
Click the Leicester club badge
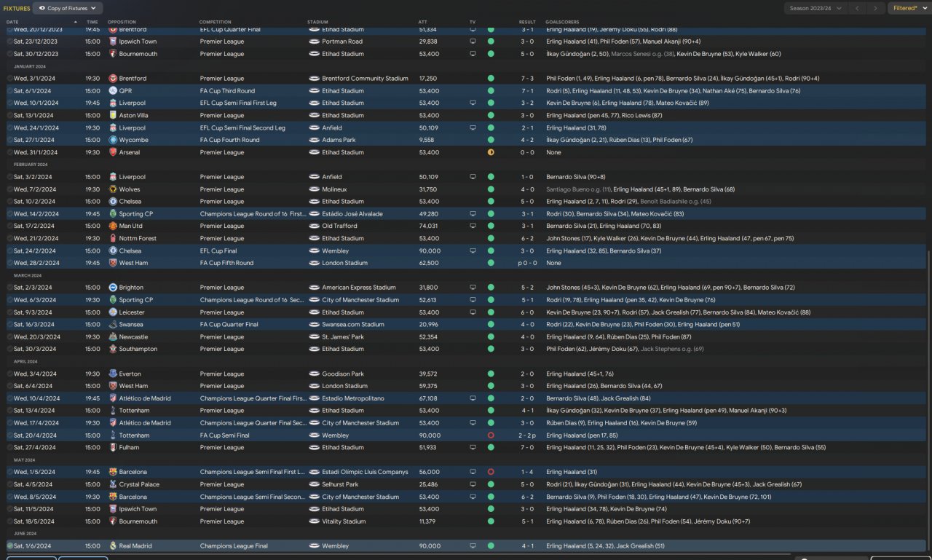click(113, 312)
